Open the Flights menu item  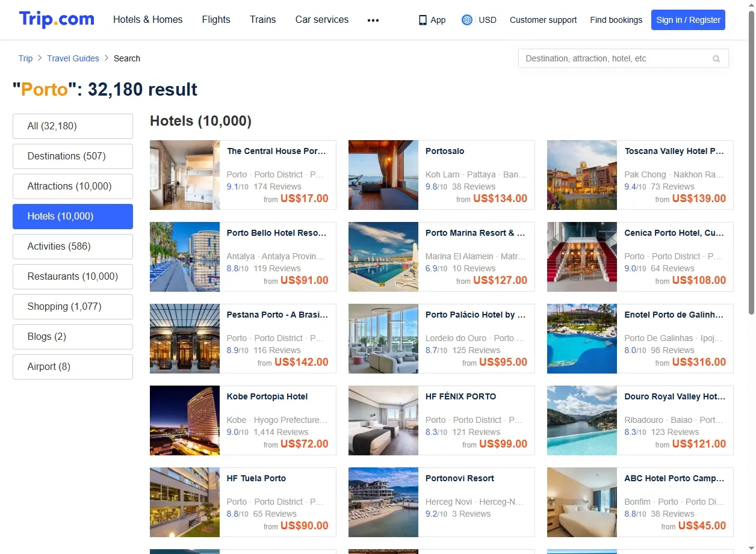(x=216, y=20)
